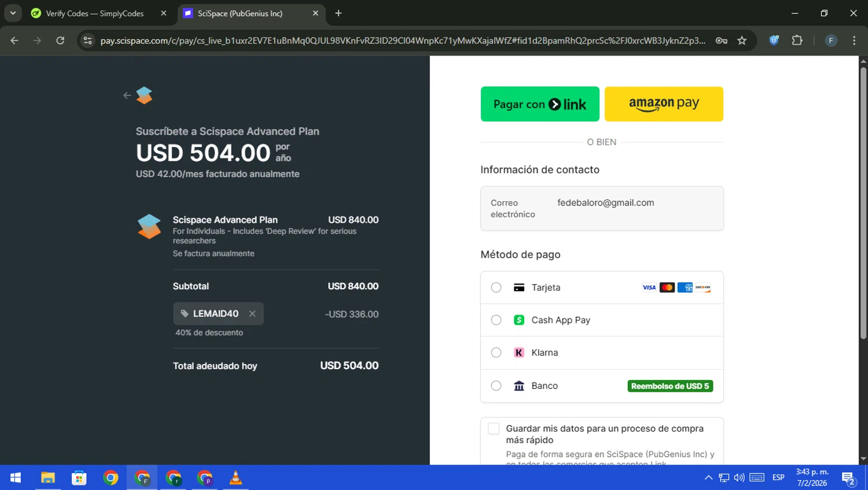Click the page vertical scrollbar thumb
The image size is (868, 490).
[863, 202]
